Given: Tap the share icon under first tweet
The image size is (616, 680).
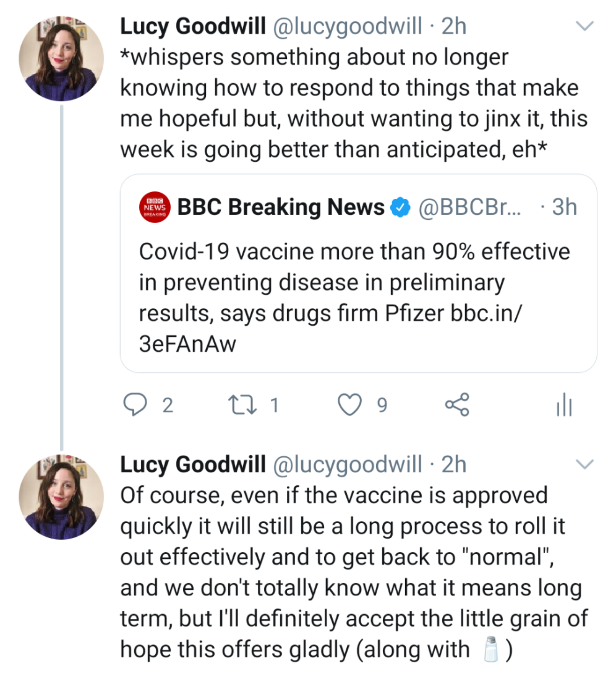Looking at the screenshot, I should click(457, 404).
